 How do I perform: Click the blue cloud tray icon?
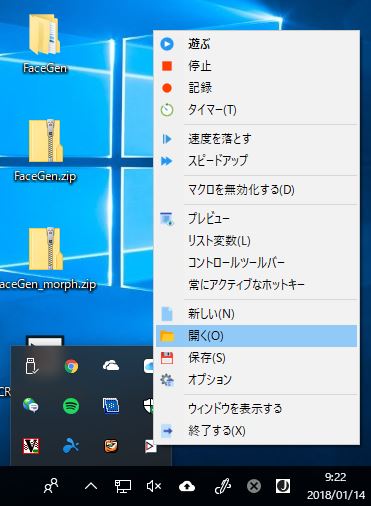point(149,366)
